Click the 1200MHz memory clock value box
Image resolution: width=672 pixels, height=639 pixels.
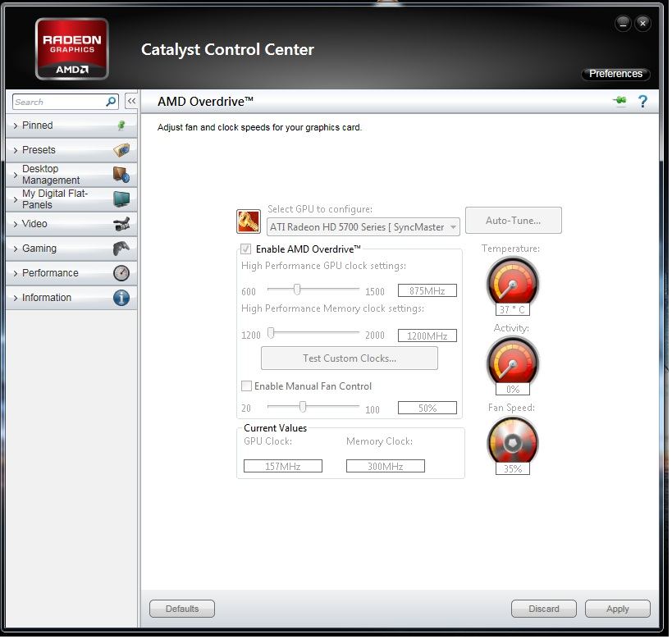(427, 335)
